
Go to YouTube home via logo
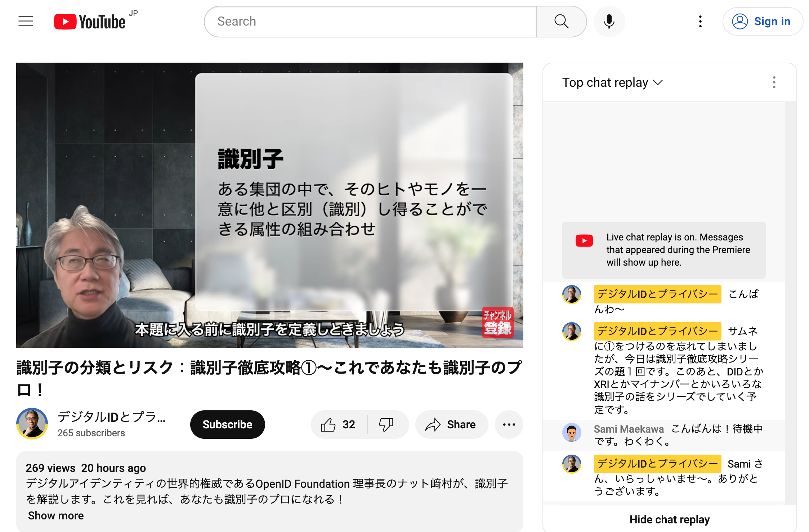[x=90, y=22]
